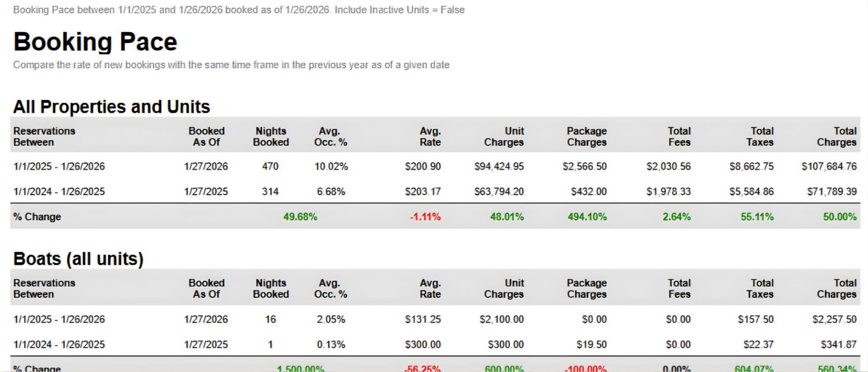Viewport: 868px width, 372px height.
Task: Click the 494.10% package charges change
Action: coord(587,217)
